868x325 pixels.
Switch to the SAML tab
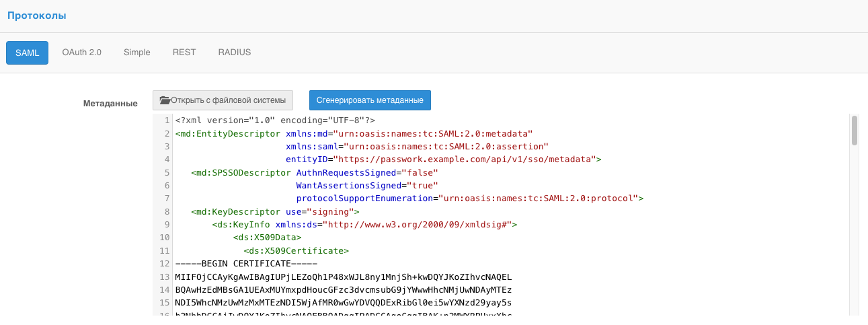point(28,52)
